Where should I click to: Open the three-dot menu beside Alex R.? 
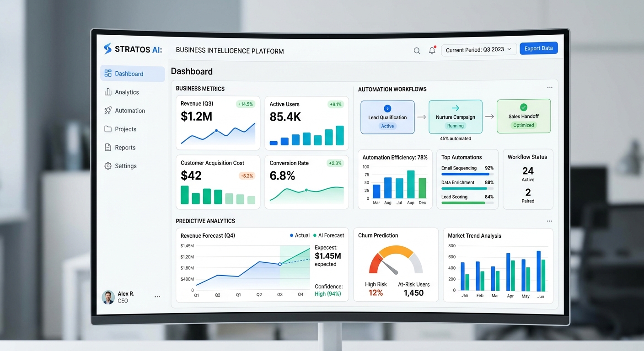(157, 297)
